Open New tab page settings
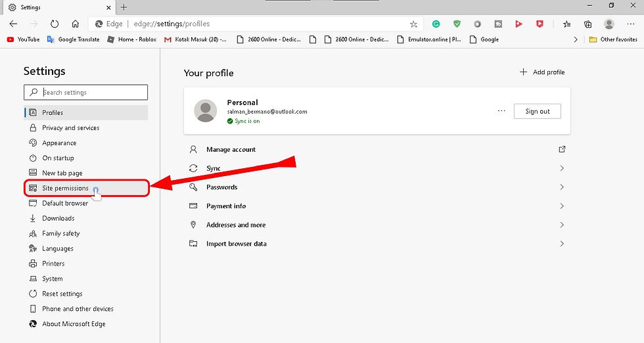 pyautogui.click(x=86, y=173)
